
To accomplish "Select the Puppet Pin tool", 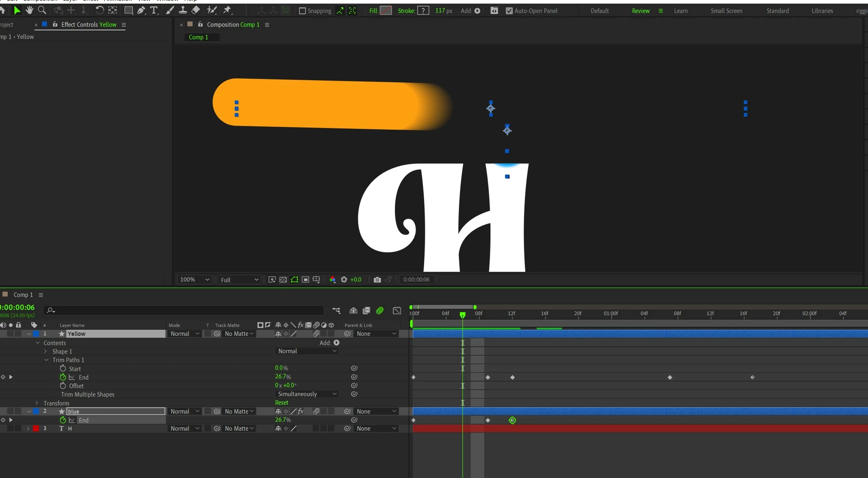I will point(227,10).
